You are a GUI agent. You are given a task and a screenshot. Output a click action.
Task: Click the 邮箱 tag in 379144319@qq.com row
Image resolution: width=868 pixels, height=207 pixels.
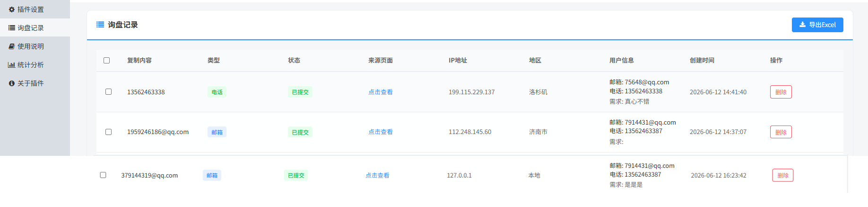(x=212, y=175)
